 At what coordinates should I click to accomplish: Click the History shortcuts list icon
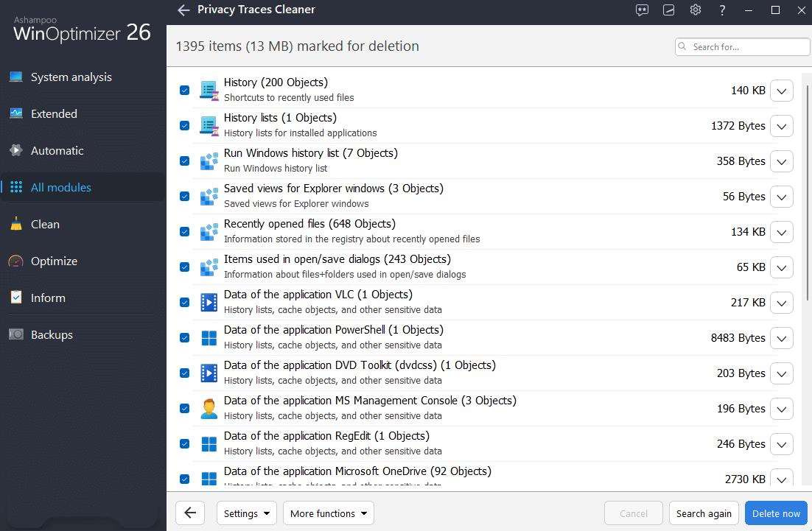(209, 91)
